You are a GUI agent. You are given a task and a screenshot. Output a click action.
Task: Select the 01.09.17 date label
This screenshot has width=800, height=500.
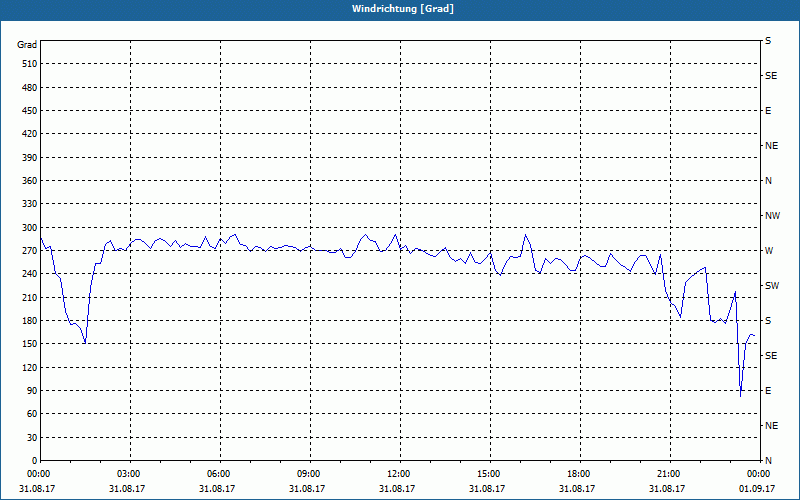click(757, 488)
